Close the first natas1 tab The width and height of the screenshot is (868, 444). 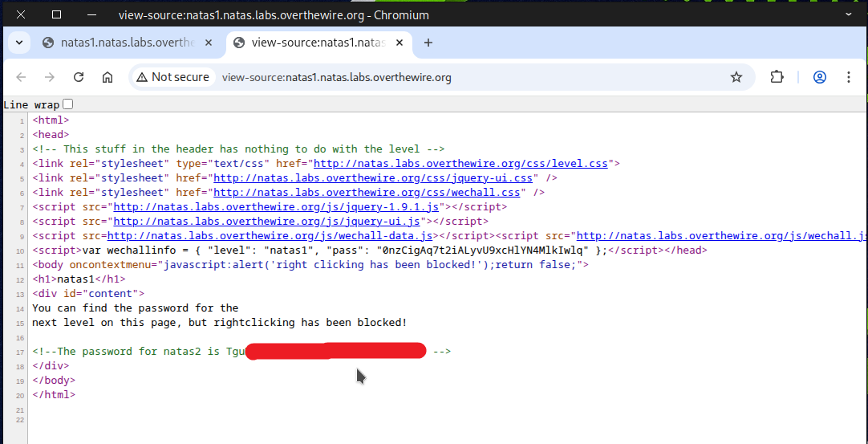click(x=209, y=43)
